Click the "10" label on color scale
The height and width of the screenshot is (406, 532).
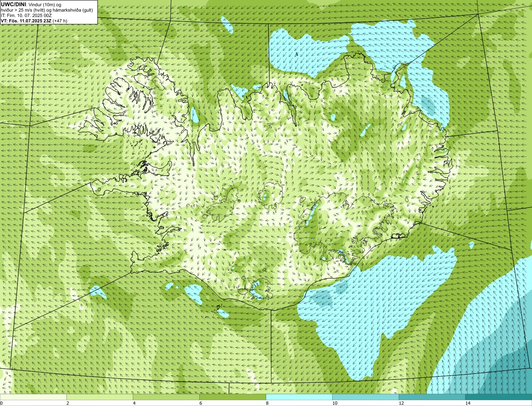(x=335, y=403)
